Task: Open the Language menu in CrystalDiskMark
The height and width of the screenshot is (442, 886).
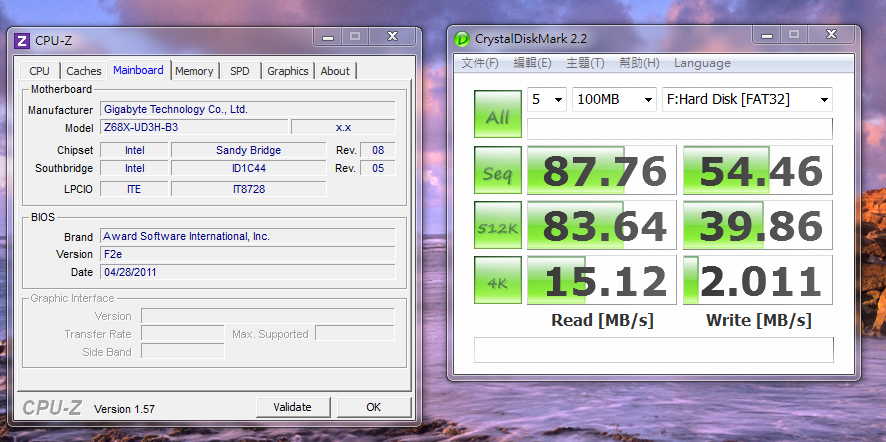Action: pos(702,63)
